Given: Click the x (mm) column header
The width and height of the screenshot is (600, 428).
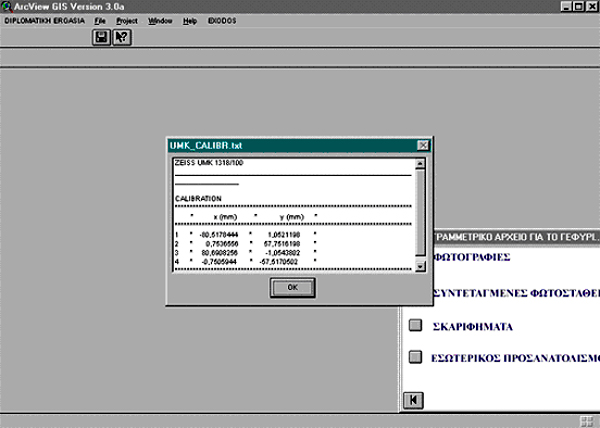Looking at the screenshot, I should (225, 217).
